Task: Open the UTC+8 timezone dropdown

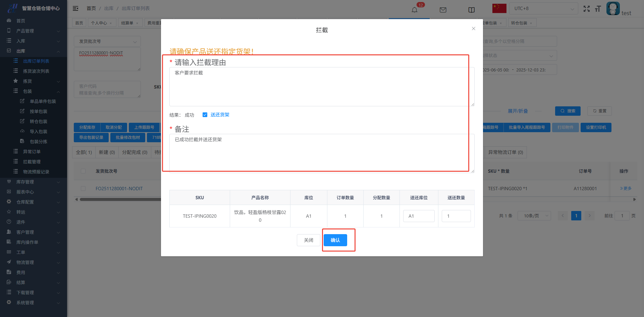Action: tap(543, 9)
